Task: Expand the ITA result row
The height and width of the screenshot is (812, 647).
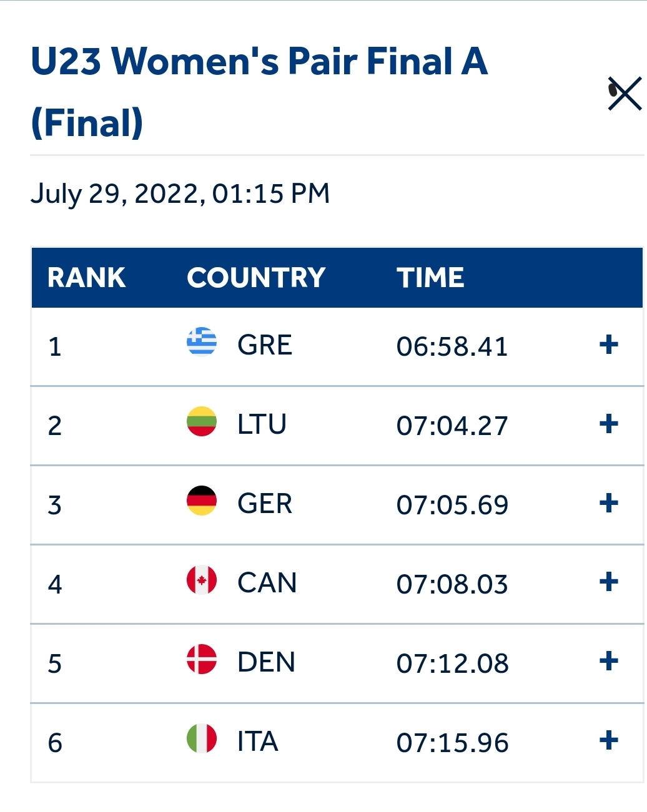Action: pos(608,741)
